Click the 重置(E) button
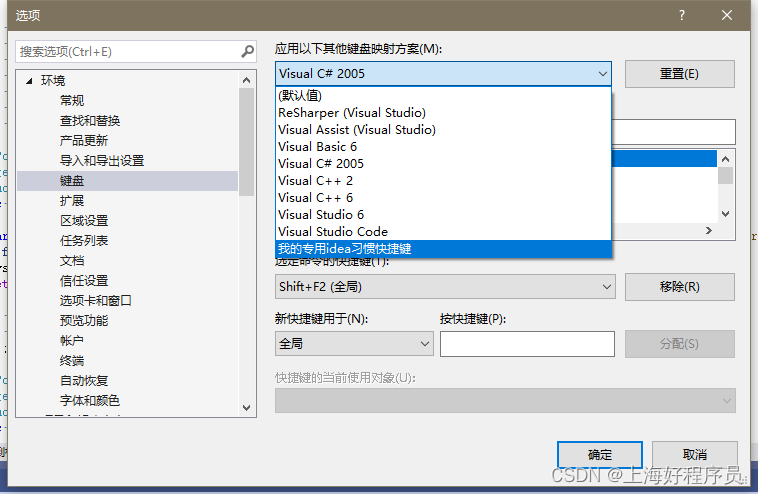 click(680, 74)
